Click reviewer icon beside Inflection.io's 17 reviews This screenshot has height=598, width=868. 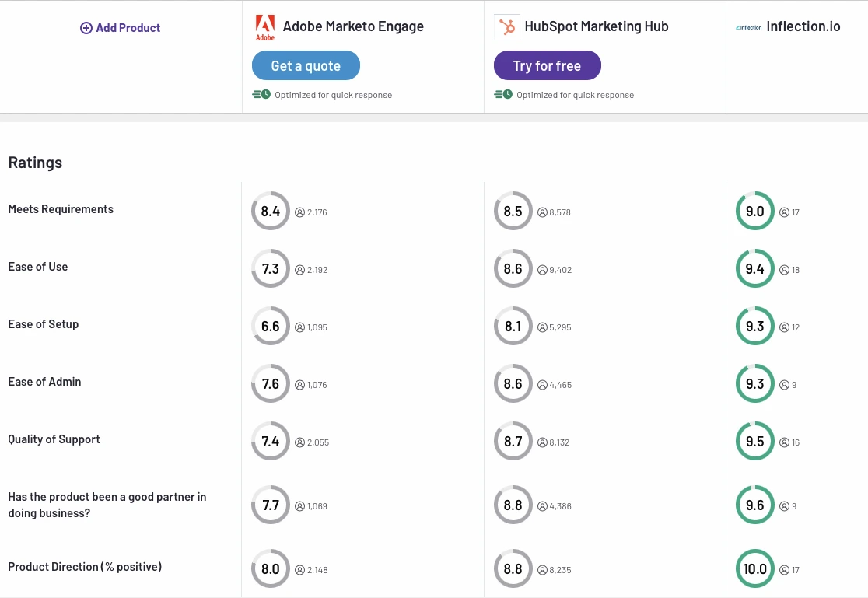[784, 212]
